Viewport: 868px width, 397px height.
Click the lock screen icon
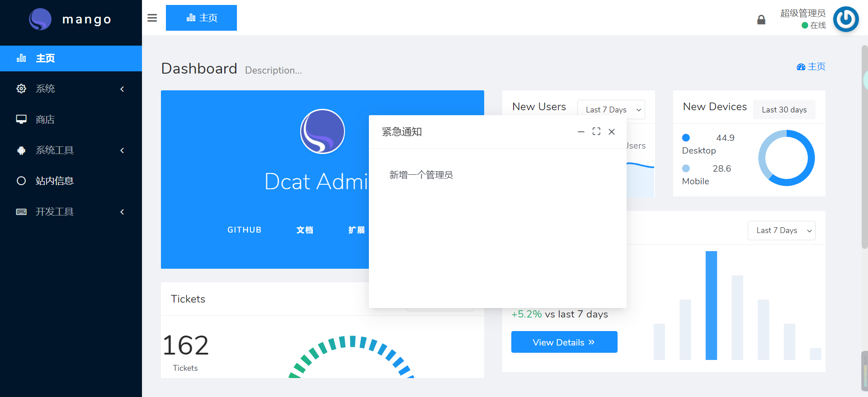(x=761, y=20)
